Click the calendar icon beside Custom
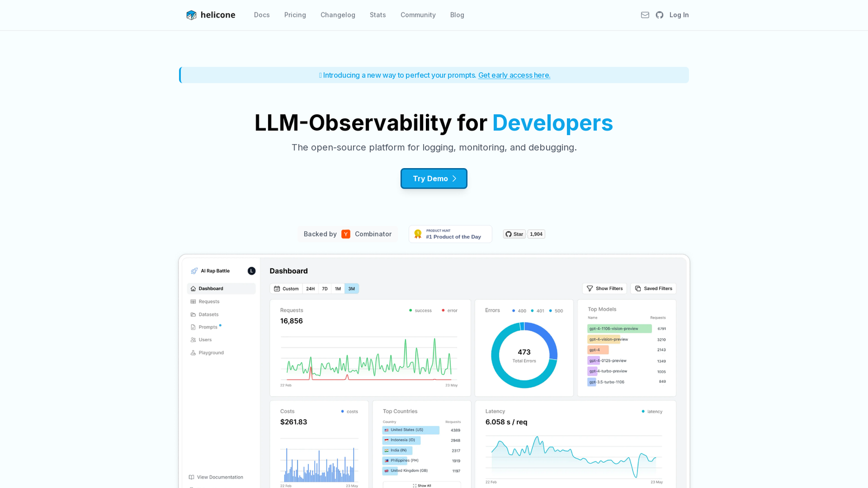The width and height of the screenshot is (868, 488). coord(277,288)
